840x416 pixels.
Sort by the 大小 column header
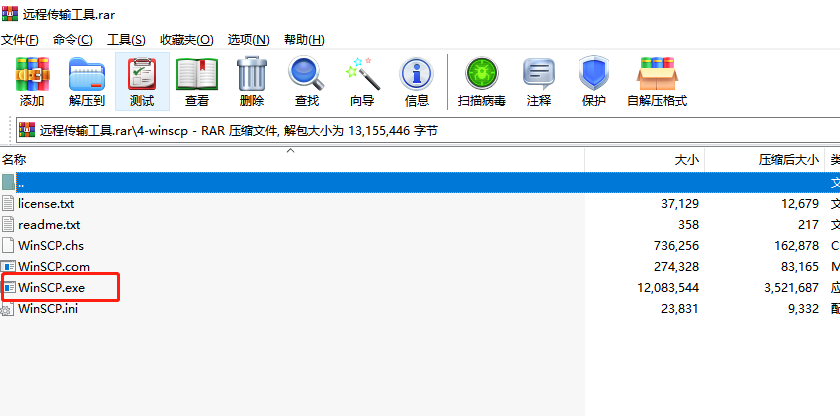tap(644, 160)
